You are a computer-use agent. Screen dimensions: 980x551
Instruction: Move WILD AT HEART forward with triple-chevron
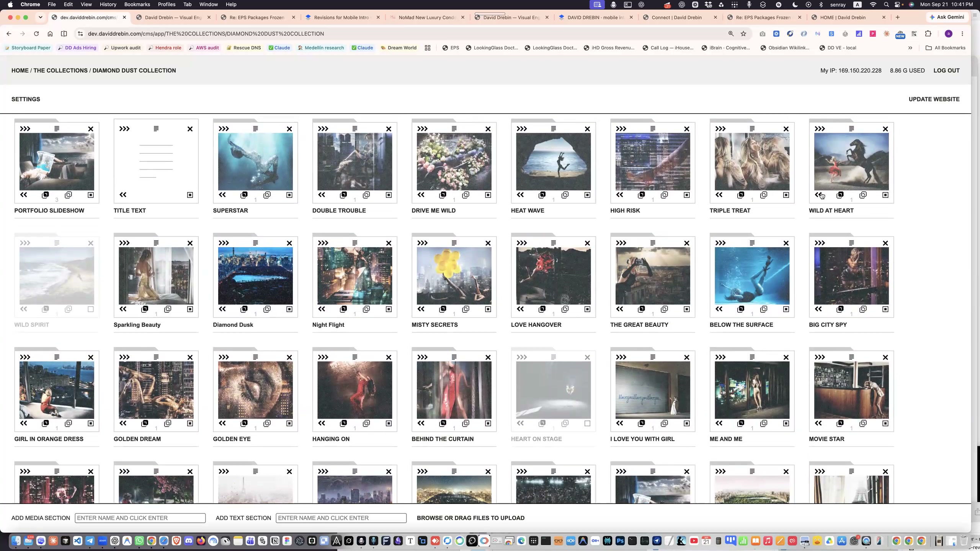click(820, 129)
